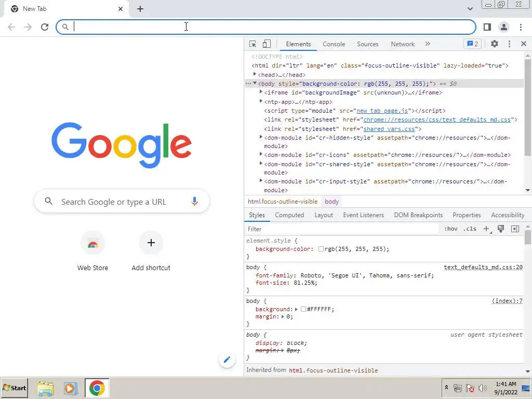532x399 pixels.
Task: Close the DevTools panel
Action: (524, 44)
